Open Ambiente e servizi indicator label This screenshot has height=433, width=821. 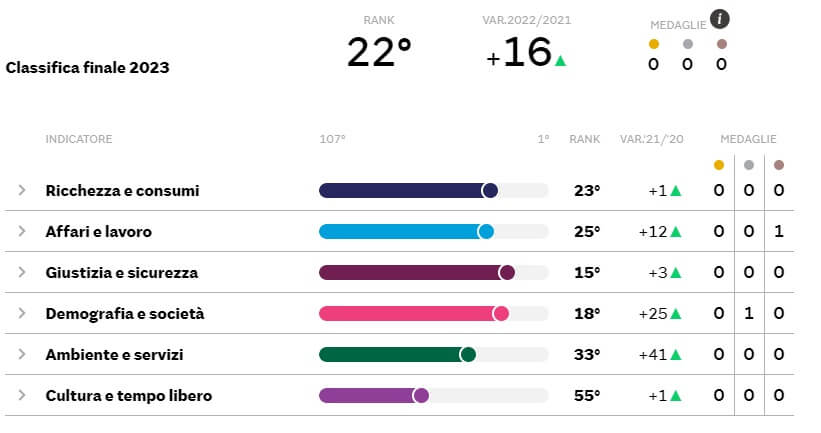pos(114,354)
